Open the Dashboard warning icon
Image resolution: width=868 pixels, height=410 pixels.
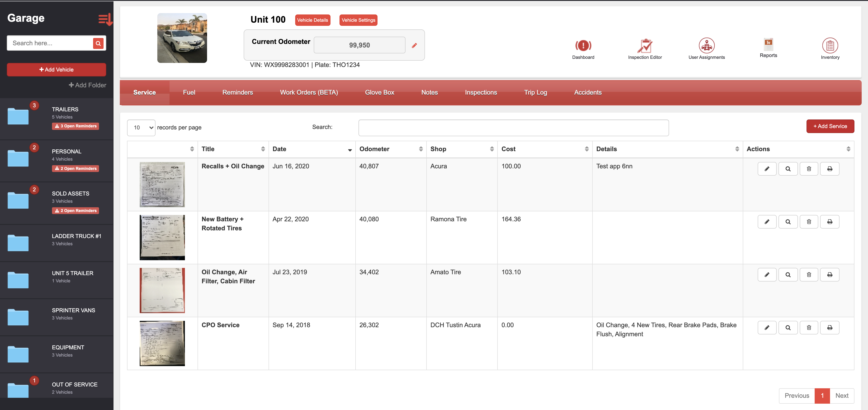[583, 45]
